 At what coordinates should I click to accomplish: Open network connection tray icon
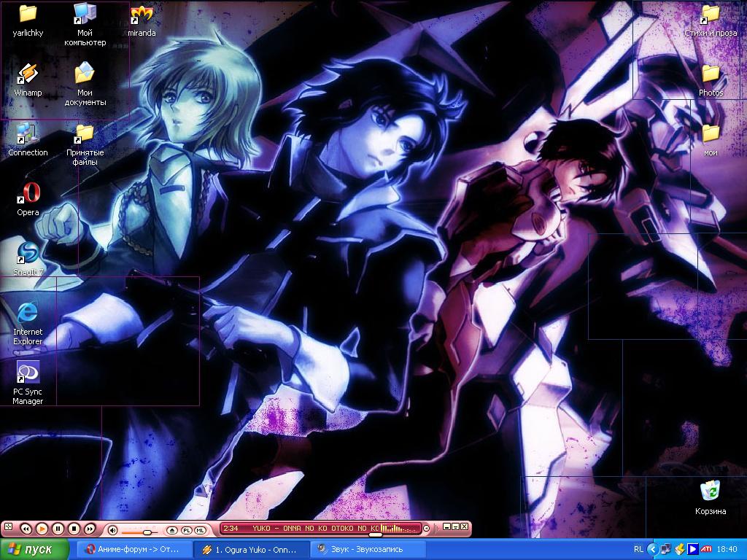[666, 550]
